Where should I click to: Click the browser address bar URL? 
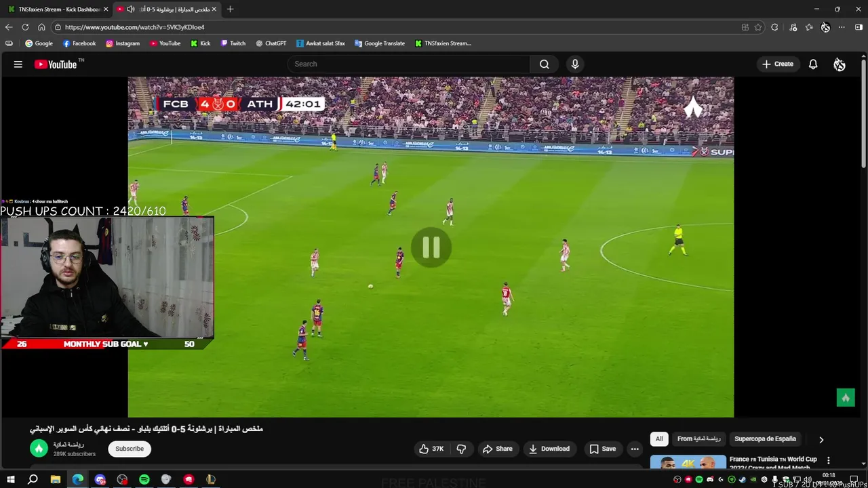134,27
